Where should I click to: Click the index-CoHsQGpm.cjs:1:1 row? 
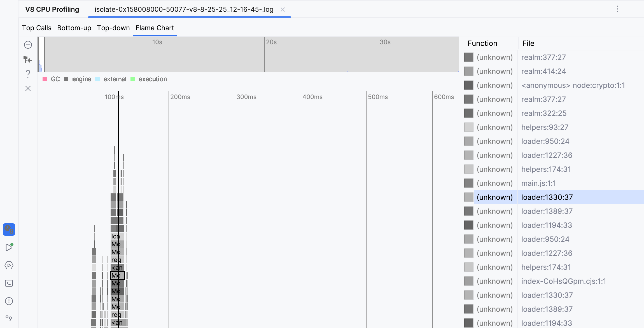click(x=563, y=281)
